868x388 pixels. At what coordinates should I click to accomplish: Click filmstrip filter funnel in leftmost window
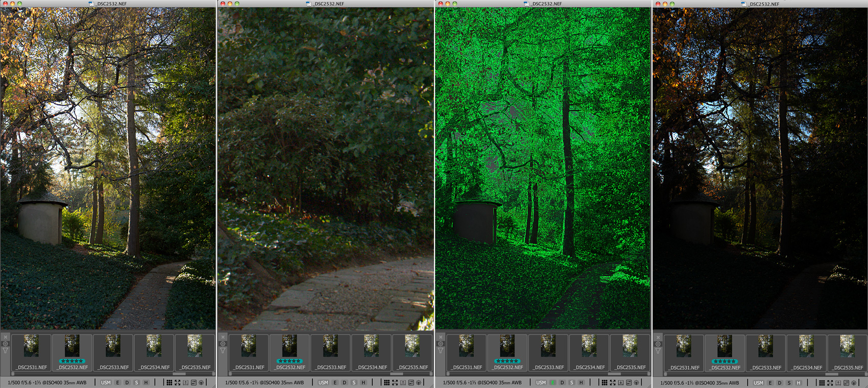tap(6, 351)
